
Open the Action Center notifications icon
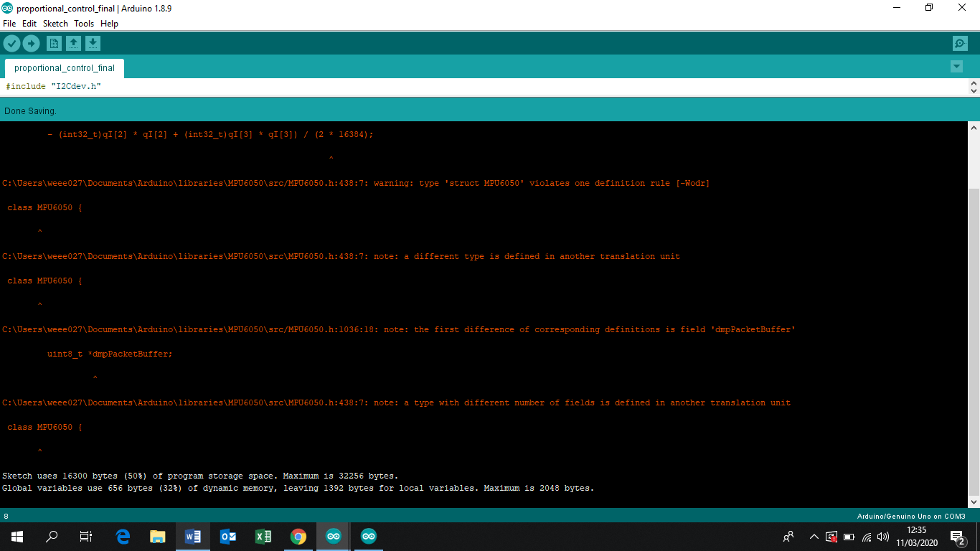pos(957,537)
